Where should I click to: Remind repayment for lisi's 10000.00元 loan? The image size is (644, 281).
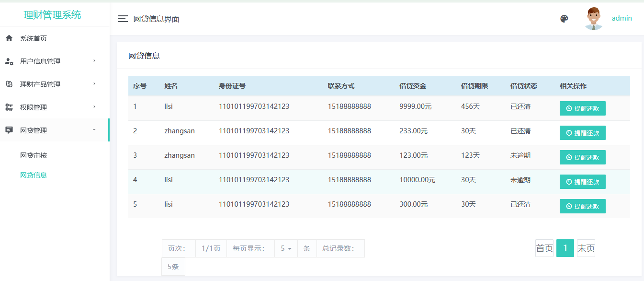(582, 182)
